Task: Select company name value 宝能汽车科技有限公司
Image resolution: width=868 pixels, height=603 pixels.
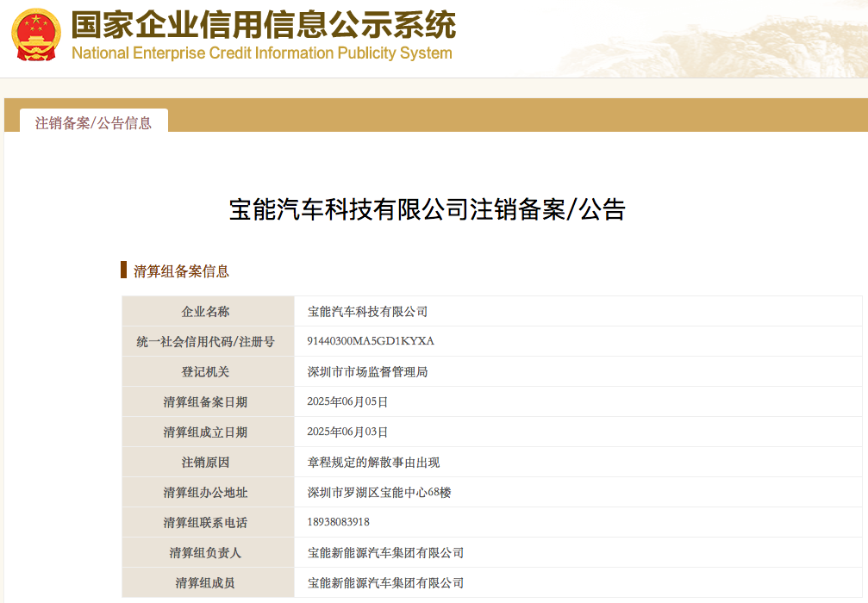Action: coord(367,312)
